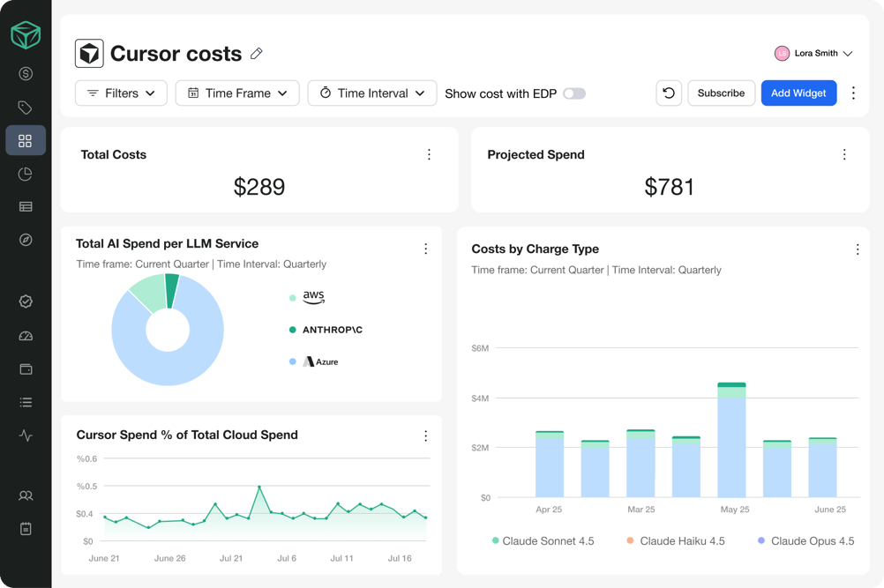The height and width of the screenshot is (588, 884).
Task: Click the Jul 16 axis label
Action: (400, 558)
